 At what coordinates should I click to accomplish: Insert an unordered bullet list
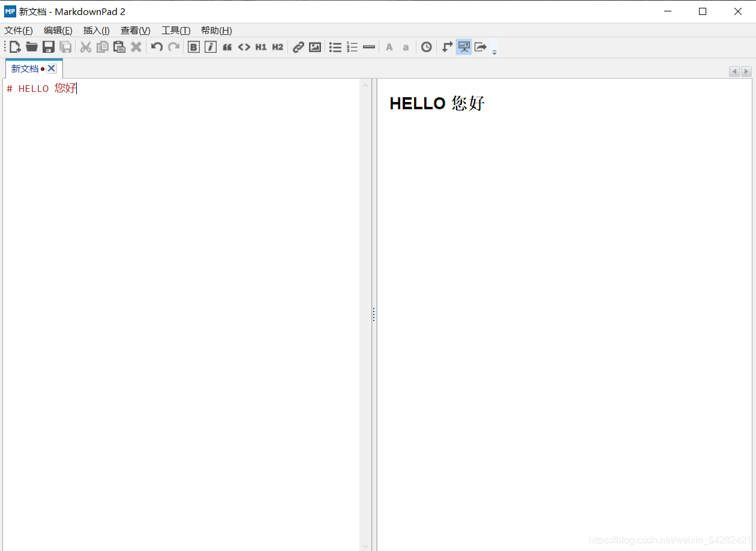(335, 47)
